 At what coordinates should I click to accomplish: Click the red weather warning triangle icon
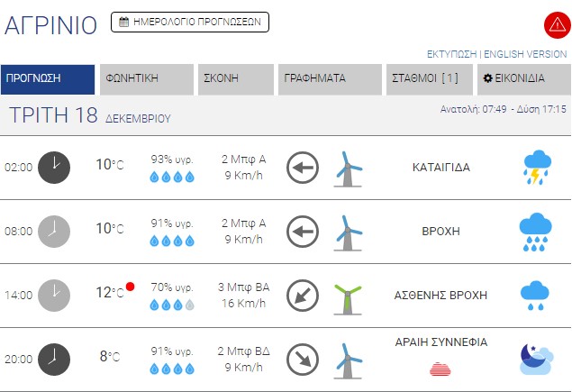tap(555, 25)
